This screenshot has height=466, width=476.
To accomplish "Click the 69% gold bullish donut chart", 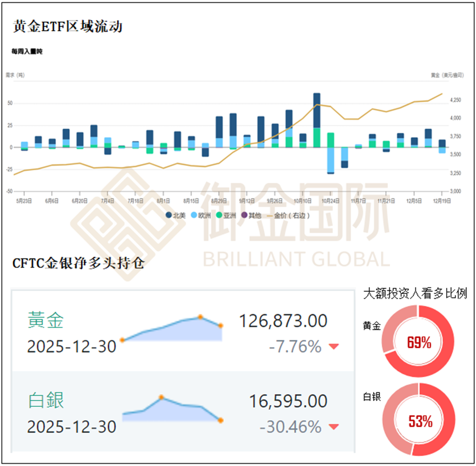I will click(x=418, y=342).
